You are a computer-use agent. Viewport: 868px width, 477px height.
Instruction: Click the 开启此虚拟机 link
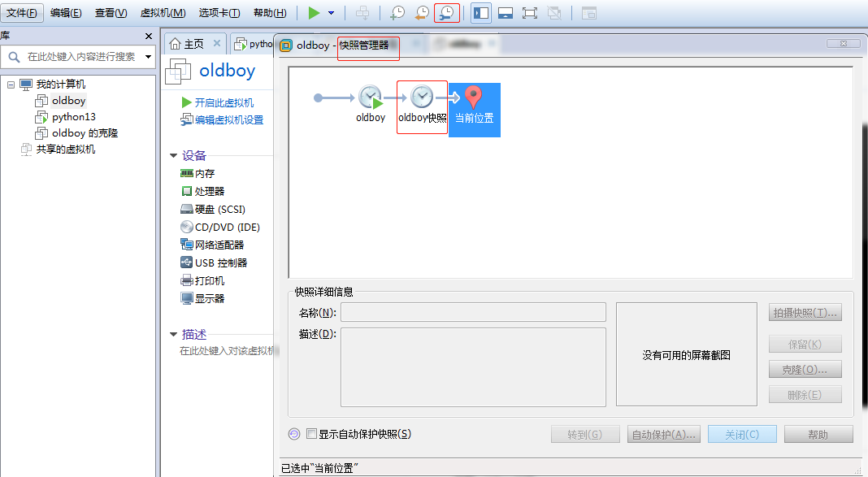[224, 102]
